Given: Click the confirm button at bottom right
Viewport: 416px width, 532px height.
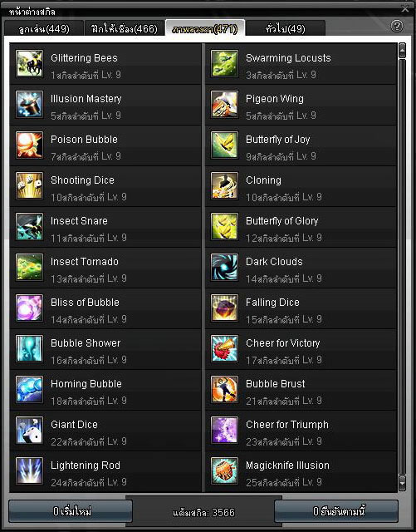Looking at the screenshot, I should [336, 511].
